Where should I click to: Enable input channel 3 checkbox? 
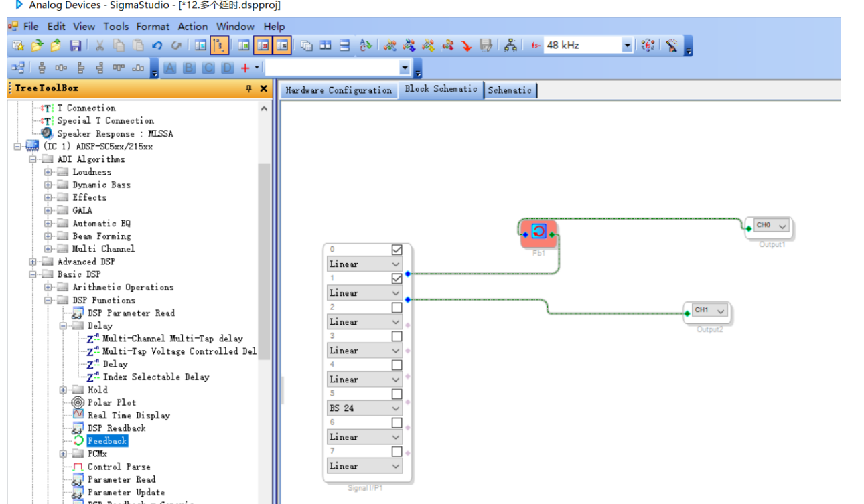(397, 336)
